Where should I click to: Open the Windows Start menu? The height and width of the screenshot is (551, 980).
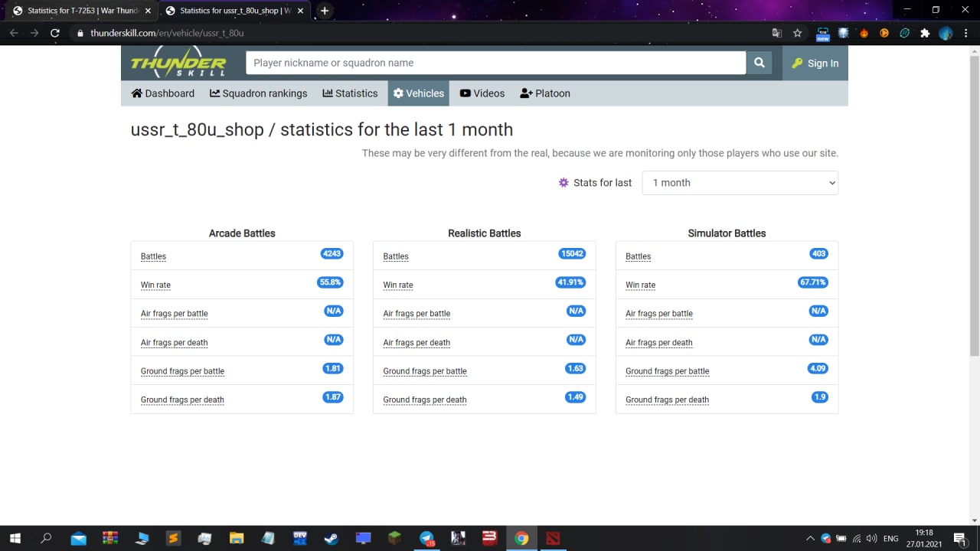tap(15, 538)
